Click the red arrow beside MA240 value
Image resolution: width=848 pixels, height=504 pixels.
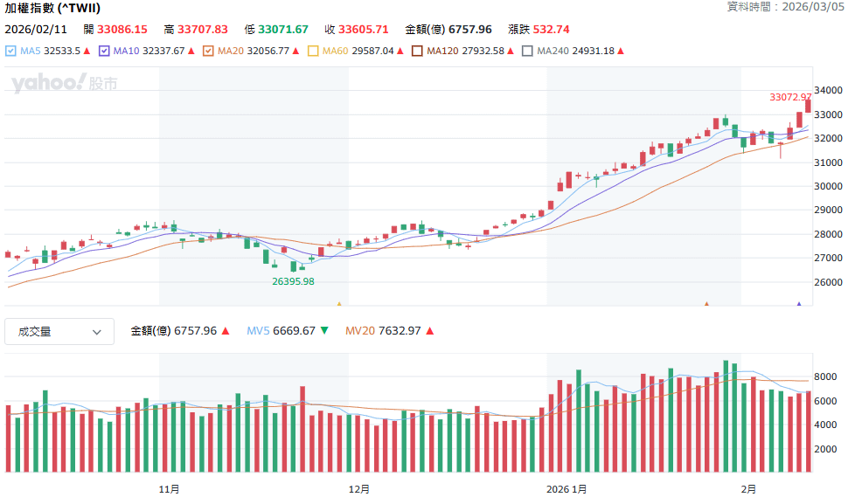click(x=621, y=52)
